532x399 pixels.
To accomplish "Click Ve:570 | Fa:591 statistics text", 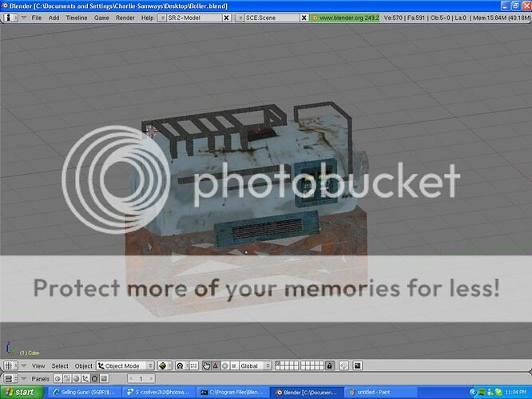I will [x=404, y=18].
